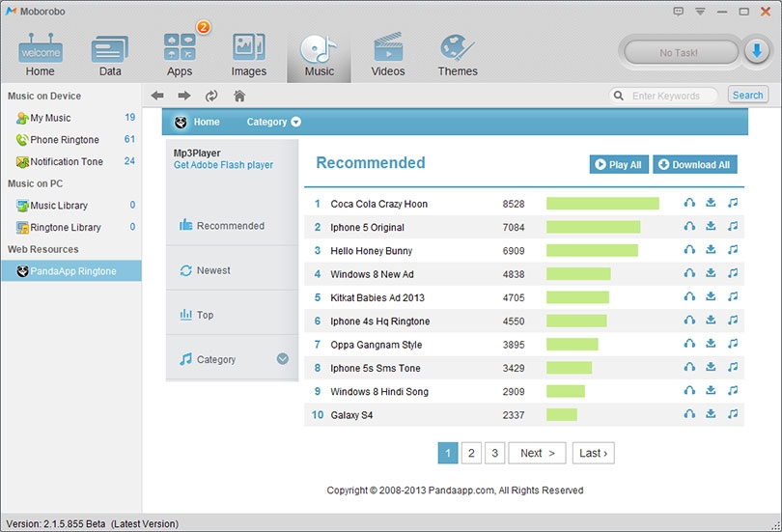Click the panda Home link in blue bar
Screen dimensions: 782x532
tap(197, 122)
